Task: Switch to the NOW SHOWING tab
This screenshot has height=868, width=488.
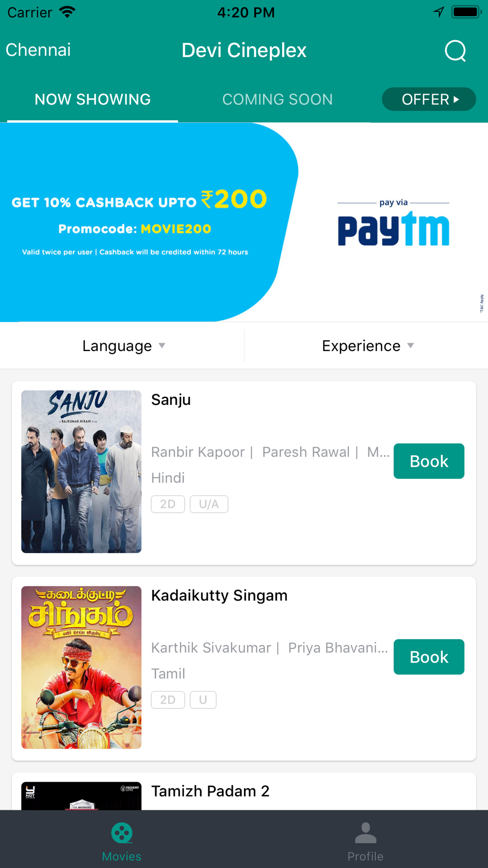Action: point(93,100)
